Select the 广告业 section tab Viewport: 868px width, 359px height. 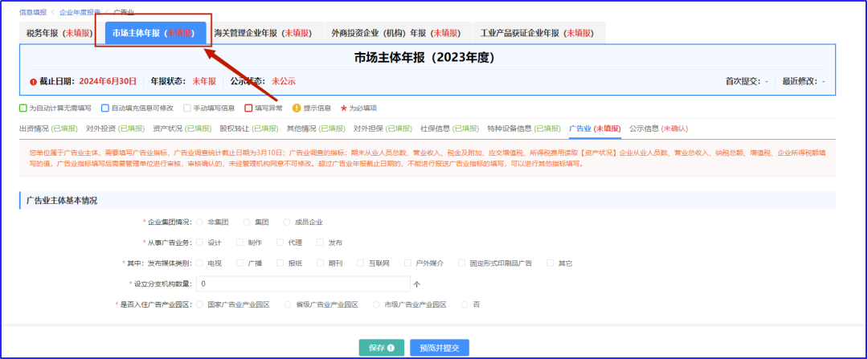point(595,129)
